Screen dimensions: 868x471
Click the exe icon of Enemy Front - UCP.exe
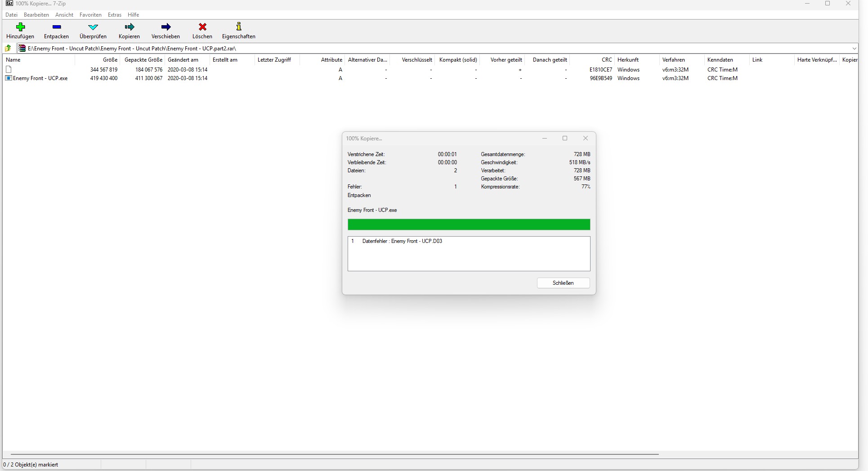(8, 78)
